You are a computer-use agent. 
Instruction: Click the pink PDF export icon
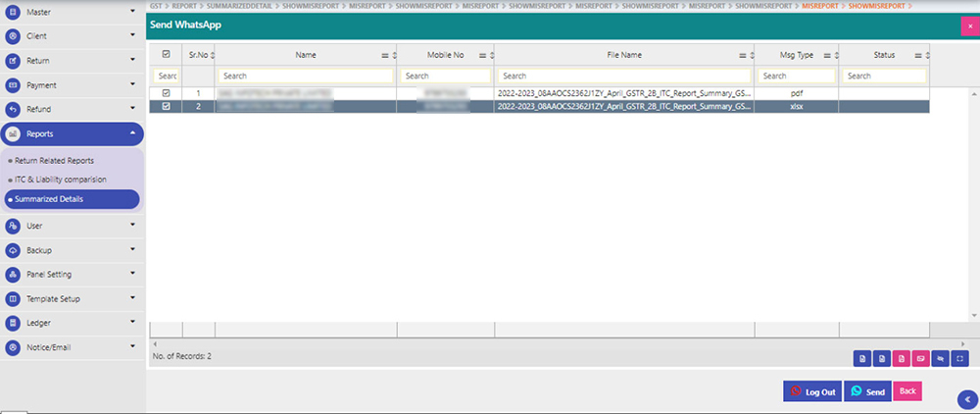(x=902, y=358)
